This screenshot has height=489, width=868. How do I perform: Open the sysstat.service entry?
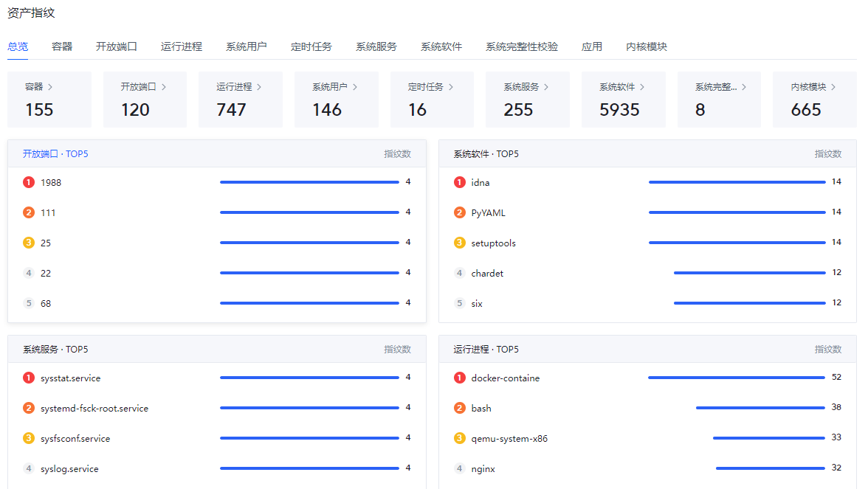70,378
